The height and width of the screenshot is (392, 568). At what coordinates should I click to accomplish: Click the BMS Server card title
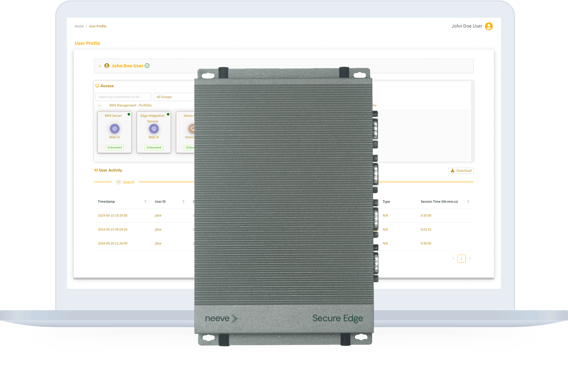click(113, 116)
